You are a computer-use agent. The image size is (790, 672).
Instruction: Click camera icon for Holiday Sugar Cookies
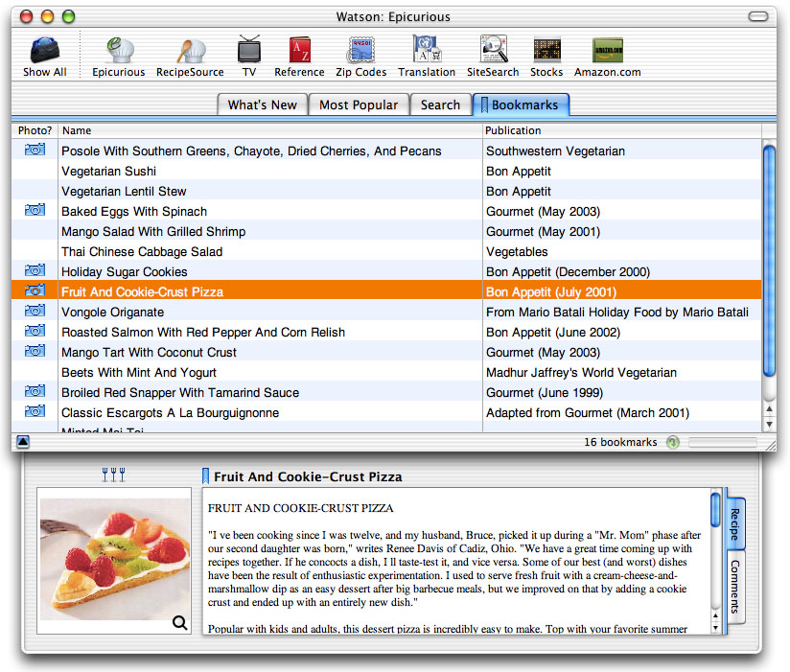(x=35, y=270)
